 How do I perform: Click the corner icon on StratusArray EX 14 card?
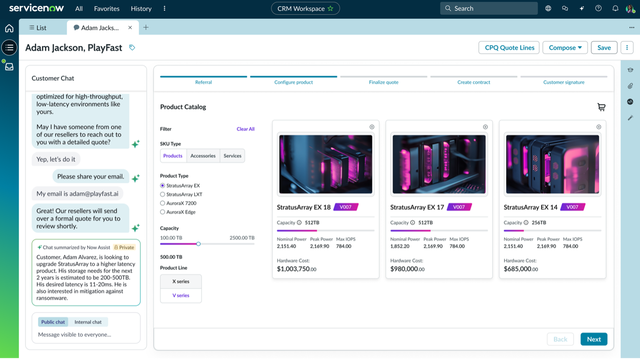[x=599, y=127]
